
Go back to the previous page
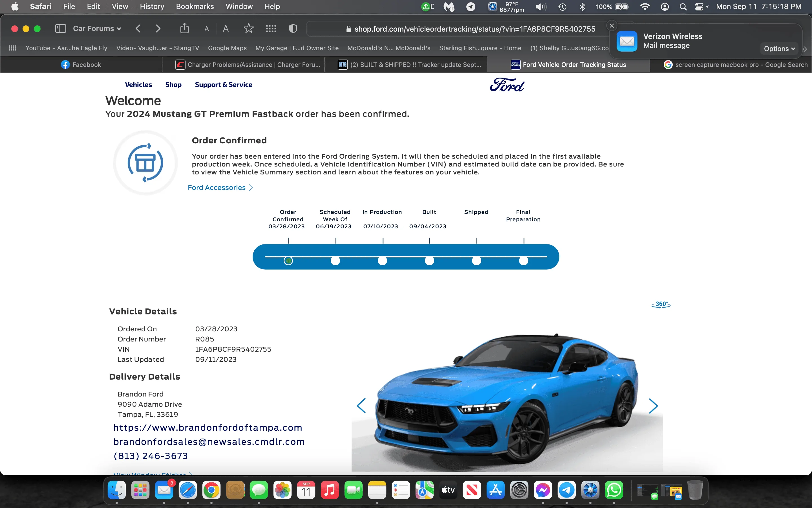[x=138, y=29]
